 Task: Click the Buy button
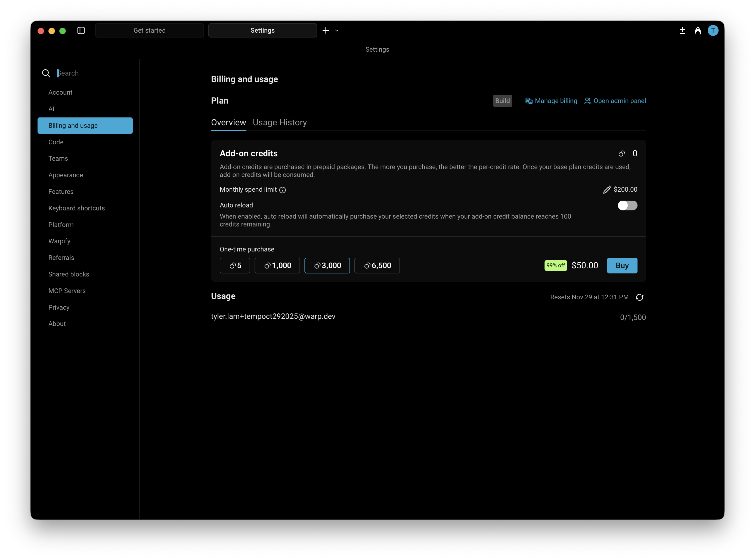(622, 265)
